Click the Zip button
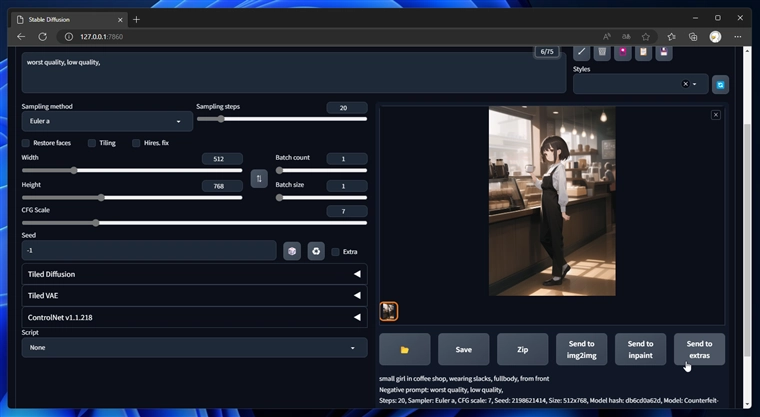 pyautogui.click(x=522, y=349)
